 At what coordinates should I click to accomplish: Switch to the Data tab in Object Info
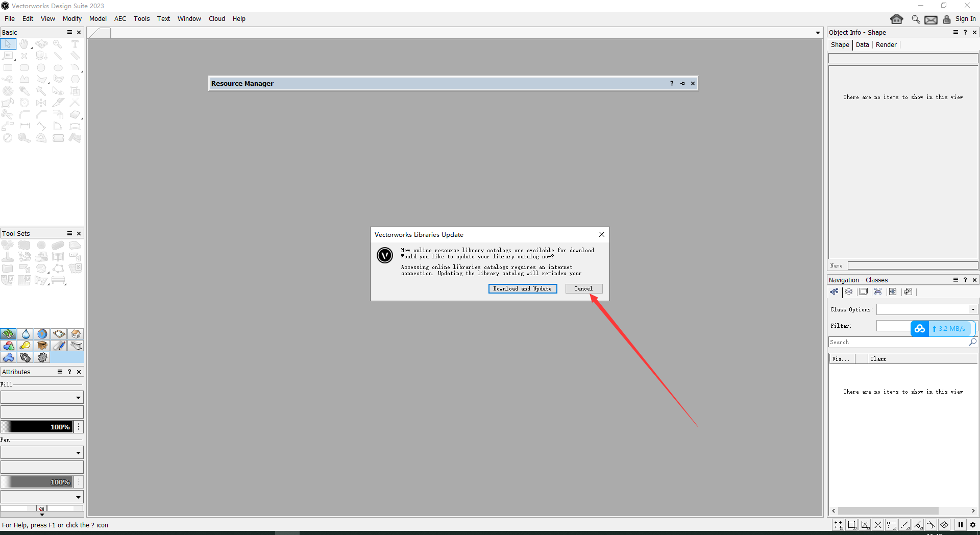[x=863, y=45]
